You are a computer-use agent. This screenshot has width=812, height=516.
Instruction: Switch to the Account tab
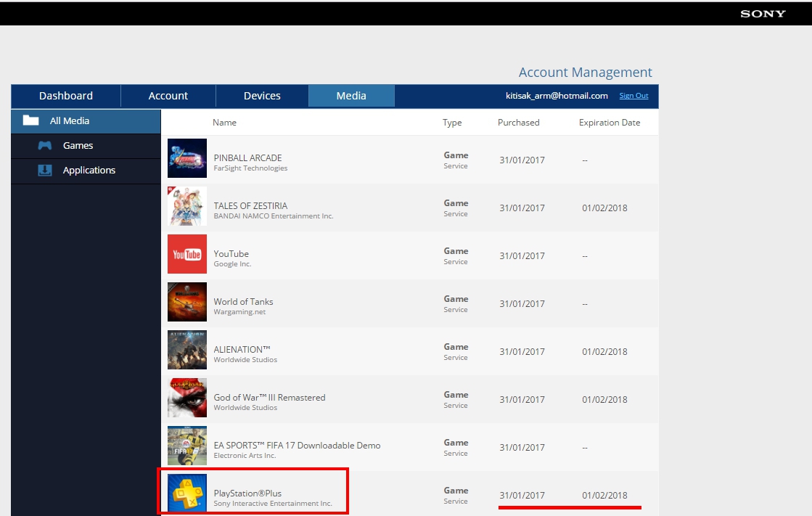point(168,96)
